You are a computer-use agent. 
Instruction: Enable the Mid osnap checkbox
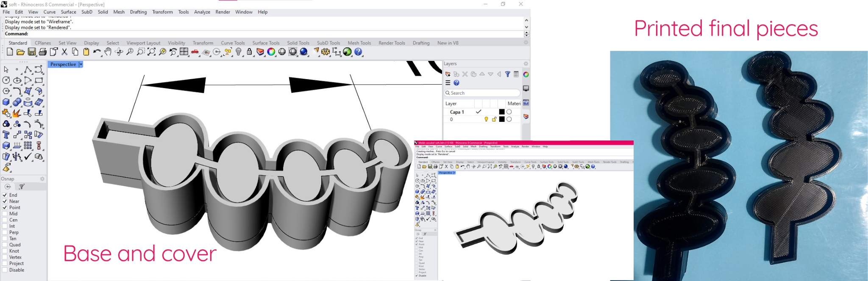(x=5, y=214)
